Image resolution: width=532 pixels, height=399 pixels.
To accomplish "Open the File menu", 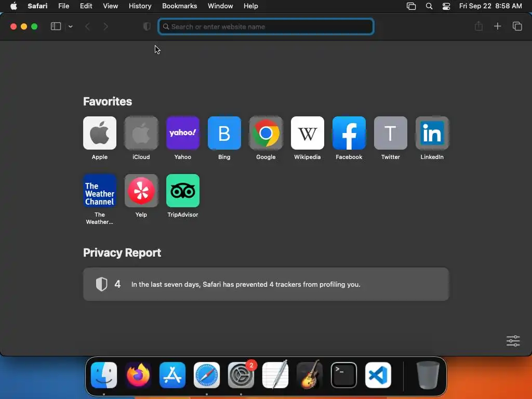I will 64,6.
